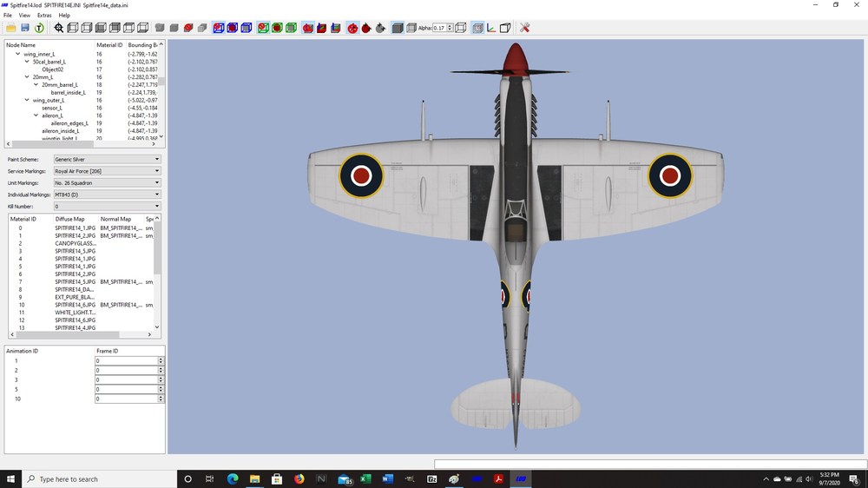Click the taskbar search box
Viewport: 868px width, 488px height.
tap(99, 479)
